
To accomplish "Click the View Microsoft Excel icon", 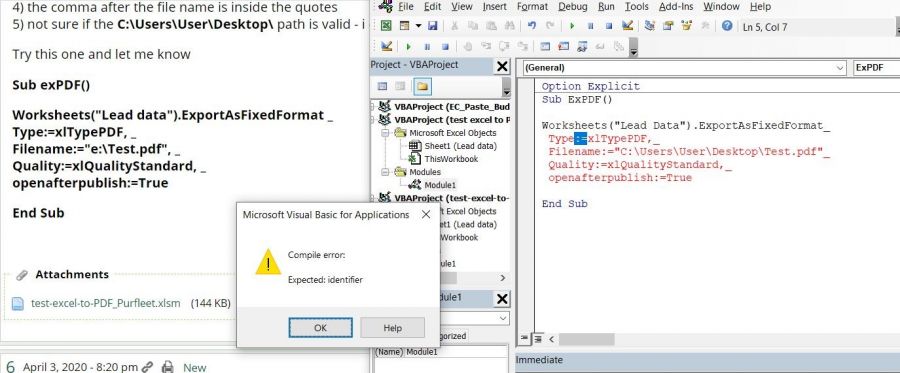I will (386, 26).
